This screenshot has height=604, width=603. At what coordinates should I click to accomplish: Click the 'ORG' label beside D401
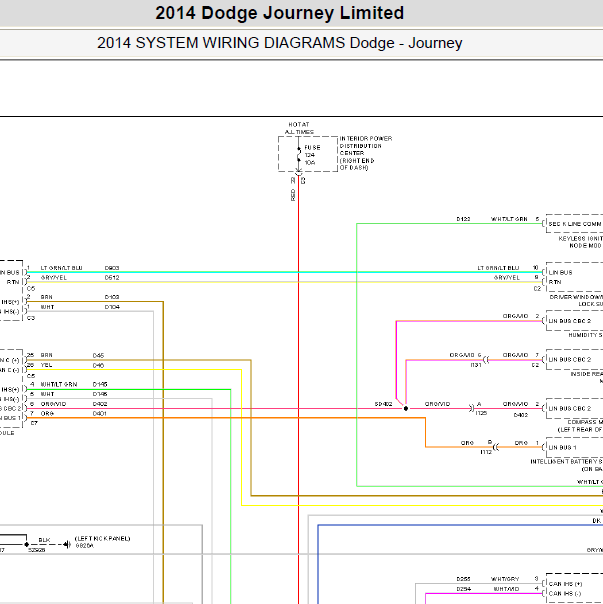click(x=47, y=413)
